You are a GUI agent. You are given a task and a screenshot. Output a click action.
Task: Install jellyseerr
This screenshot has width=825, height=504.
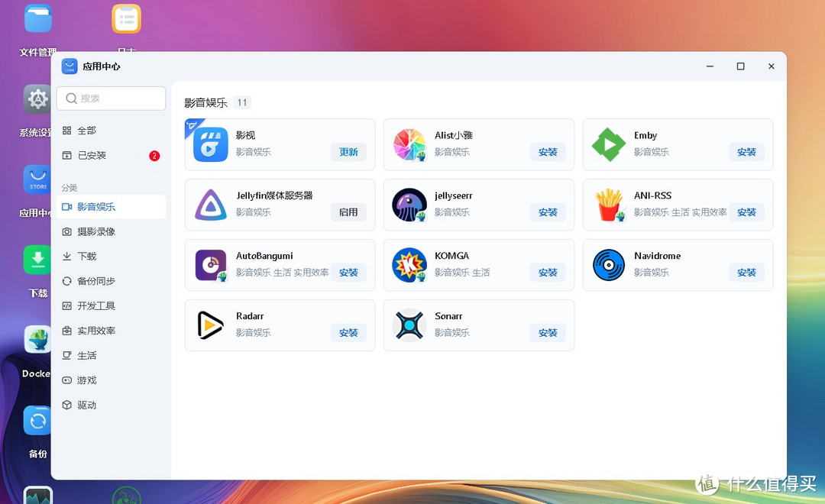coord(548,212)
